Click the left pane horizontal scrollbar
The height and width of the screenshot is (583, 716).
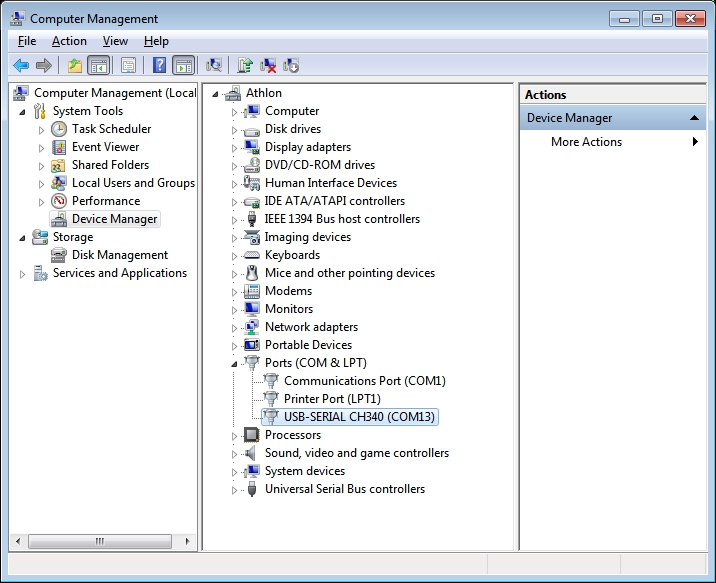pos(100,541)
